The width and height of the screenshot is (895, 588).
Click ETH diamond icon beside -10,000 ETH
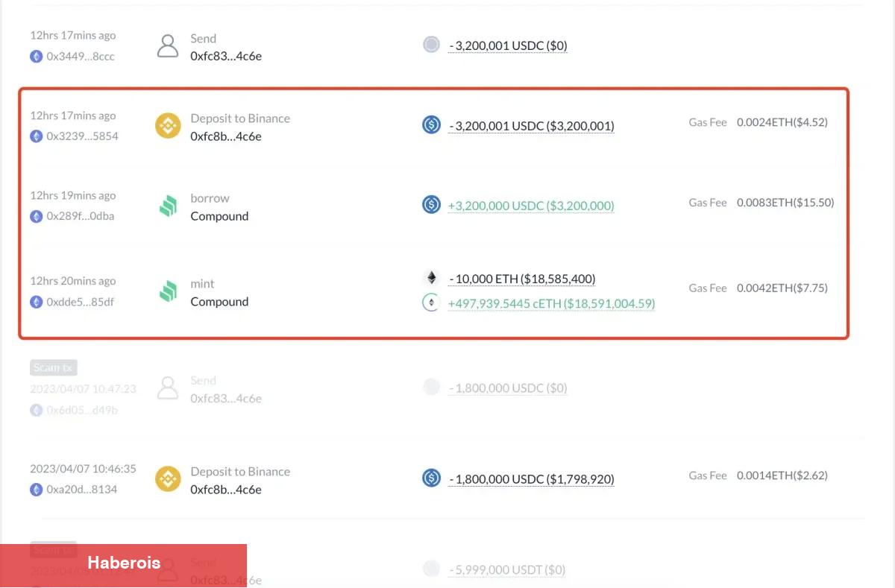click(x=431, y=279)
